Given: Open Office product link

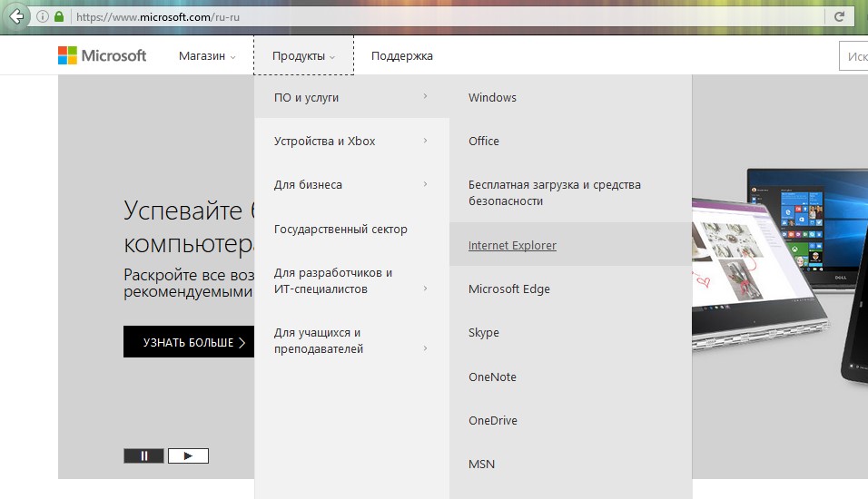Looking at the screenshot, I should pos(571,141).
